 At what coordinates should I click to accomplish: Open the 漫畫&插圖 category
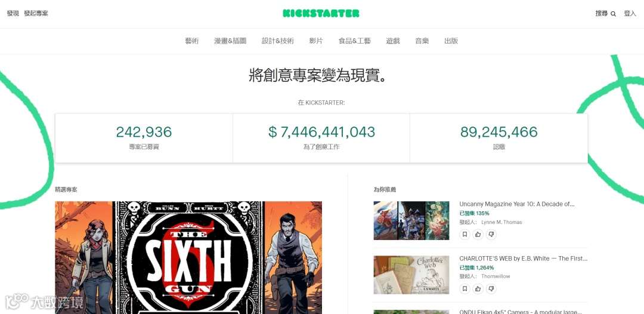pos(230,41)
